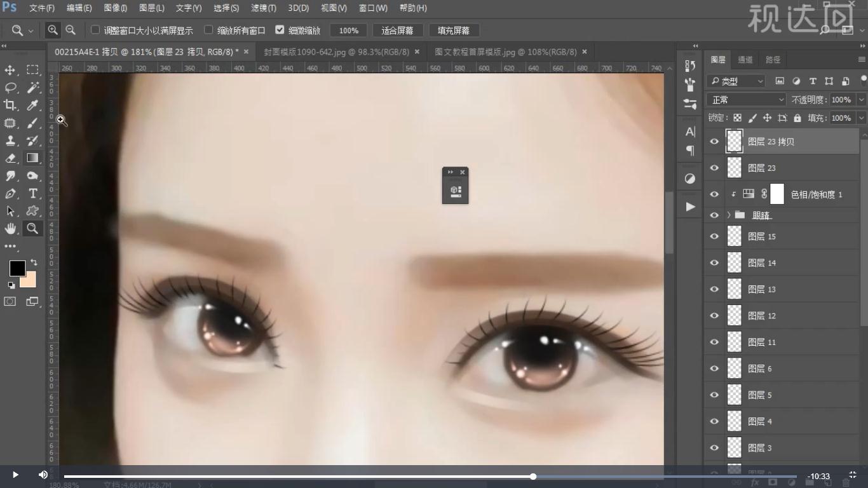Select the Eraser tool
The image size is (868, 488).
tap(10, 158)
